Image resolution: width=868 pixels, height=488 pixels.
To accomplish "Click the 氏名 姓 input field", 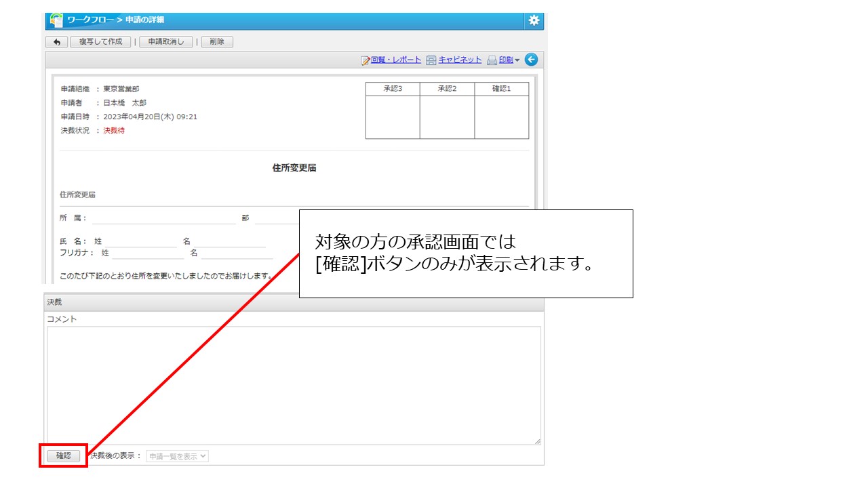I will pos(140,241).
